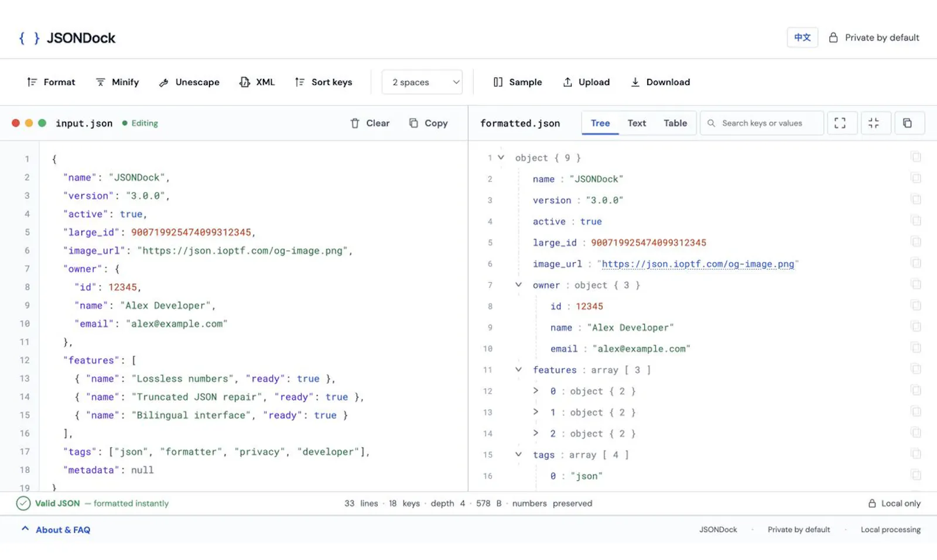Load the Sample JSON
The image size is (937, 560).
tap(518, 82)
